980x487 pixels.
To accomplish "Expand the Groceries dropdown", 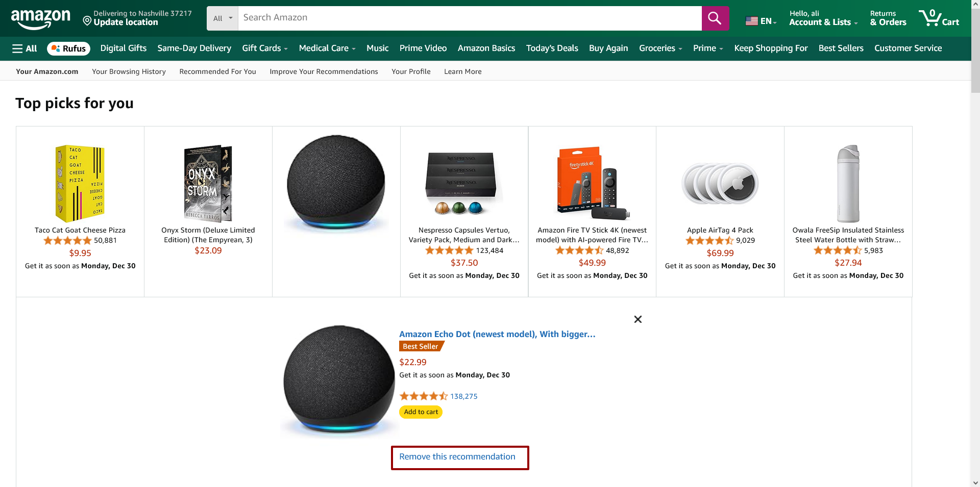I will click(660, 48).
